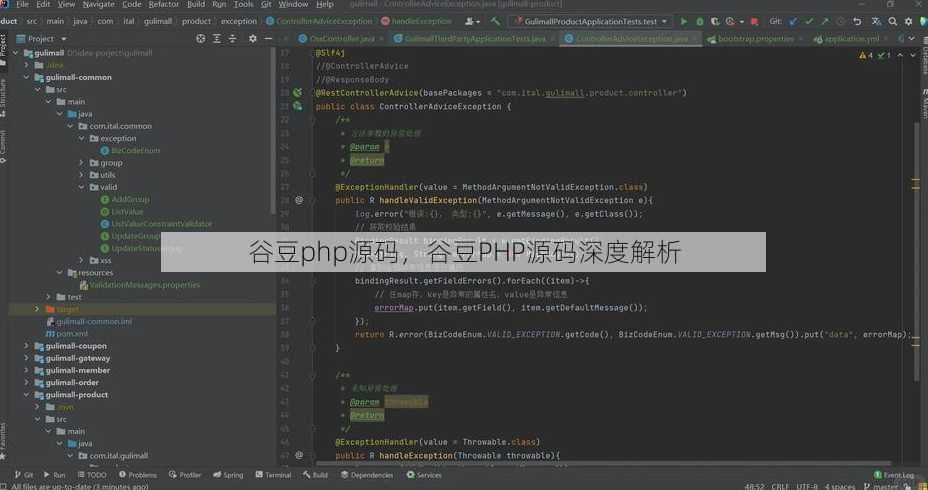Expand the utils package arrow

click(82, 175)
